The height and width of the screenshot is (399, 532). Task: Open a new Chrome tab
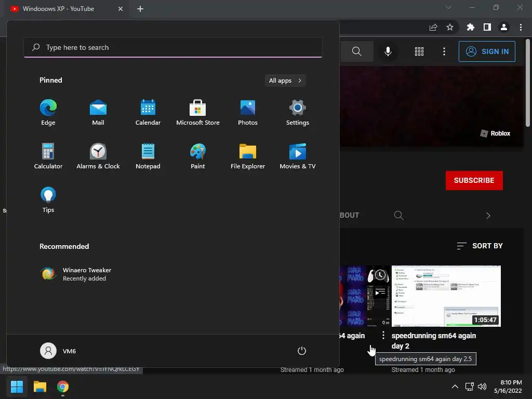tap(140, 9)
